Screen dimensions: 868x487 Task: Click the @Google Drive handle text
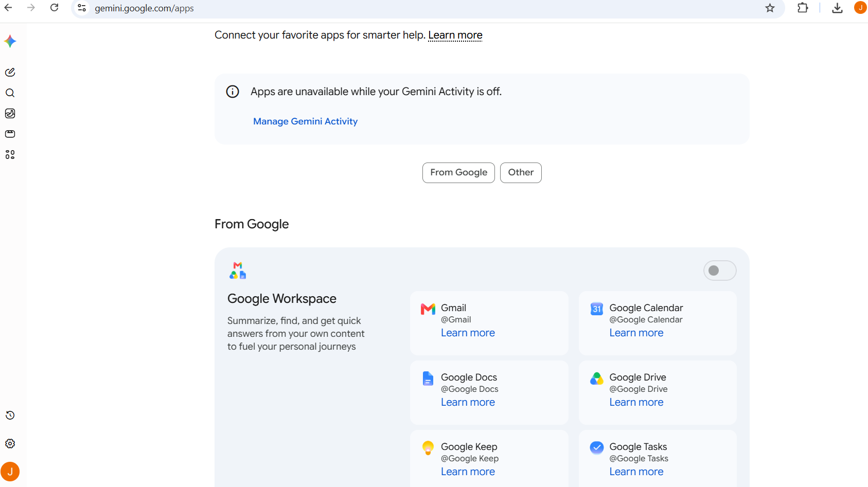point(639,389)
